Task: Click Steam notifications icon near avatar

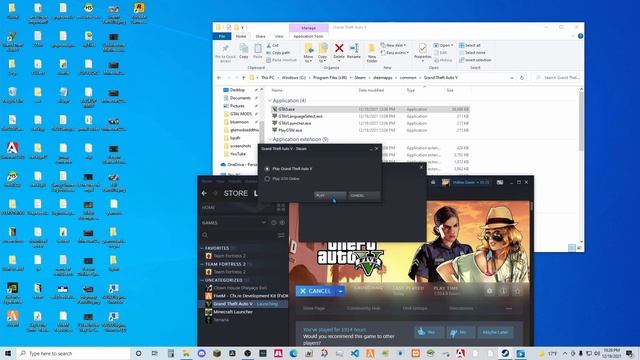Action: [x=433, y=182]
